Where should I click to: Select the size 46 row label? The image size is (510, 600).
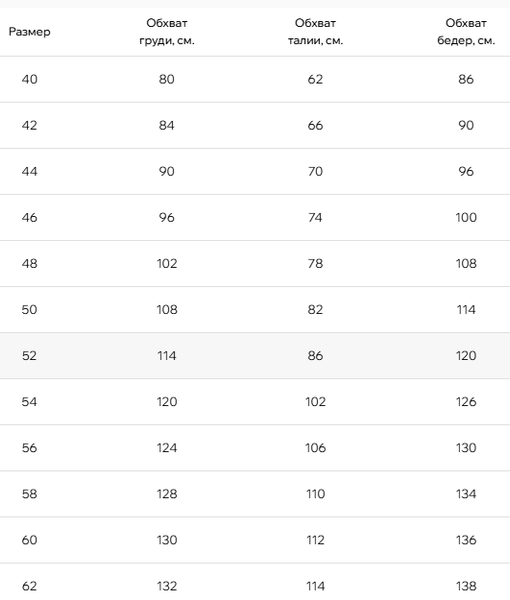point(29,218)
